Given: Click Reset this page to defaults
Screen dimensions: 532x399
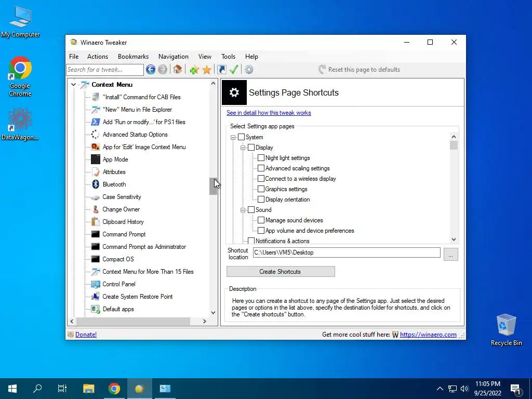Looking at the screenshot, I should coord(360,70).
